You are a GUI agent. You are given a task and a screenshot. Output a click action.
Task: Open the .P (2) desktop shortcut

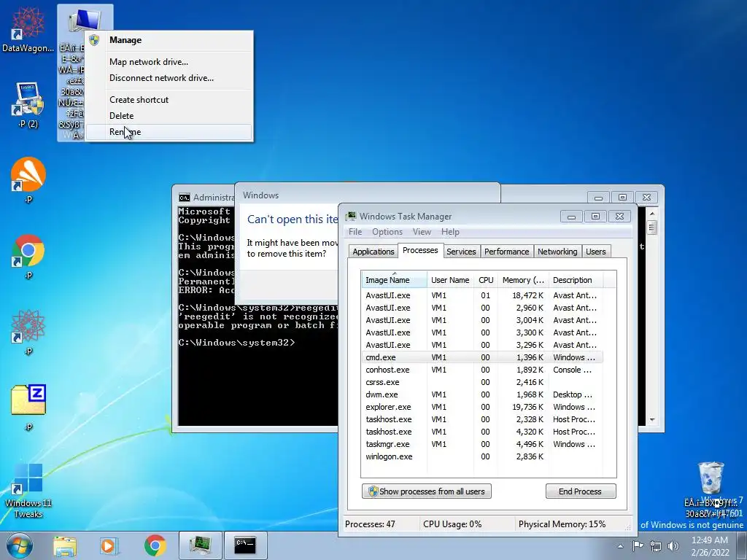pos(28,105)
